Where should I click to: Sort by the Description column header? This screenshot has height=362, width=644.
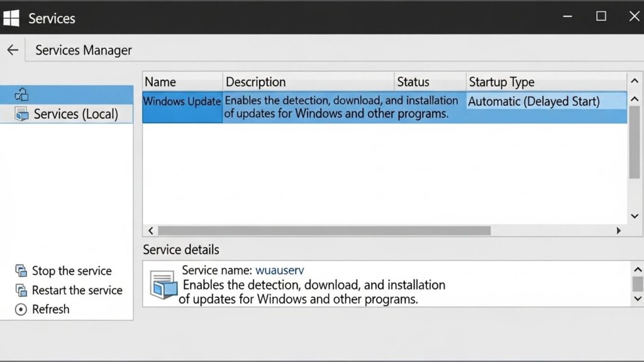coord(308,82)
